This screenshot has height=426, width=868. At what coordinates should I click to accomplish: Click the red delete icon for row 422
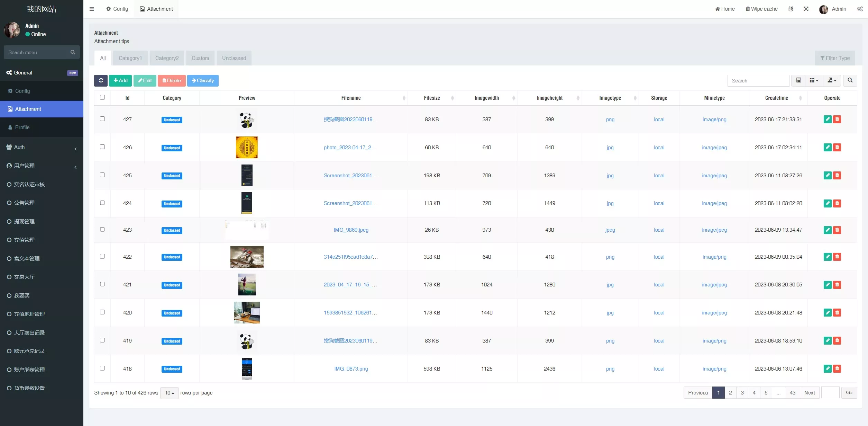pos(837,257)
